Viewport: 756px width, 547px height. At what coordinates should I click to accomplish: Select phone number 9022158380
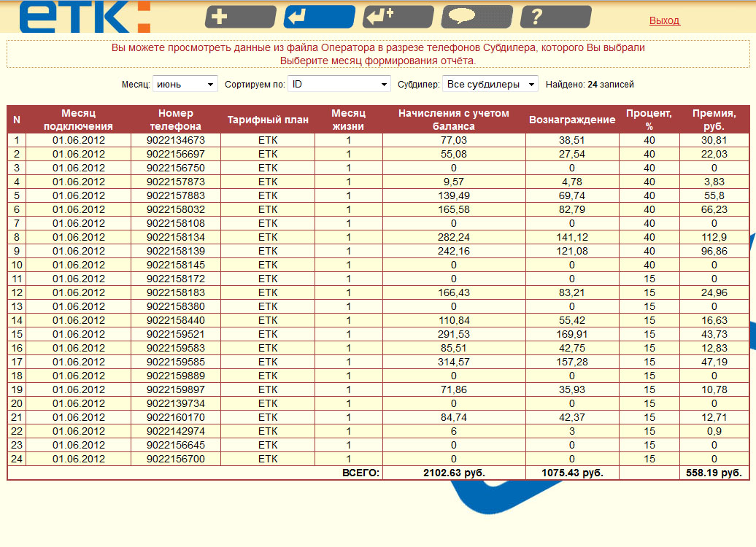point(175,306)
